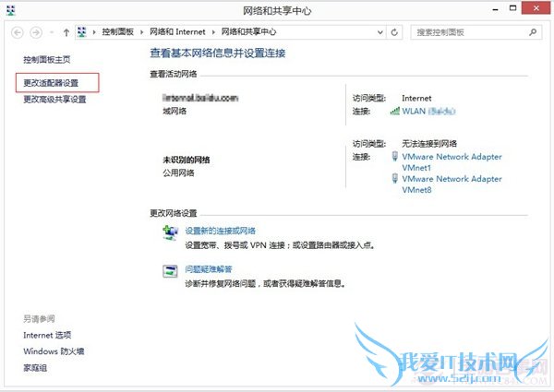Click 公用网络 network type text
Image resolution: width=554 pixels, height=392 pixels.
click(x=178, y=172)
